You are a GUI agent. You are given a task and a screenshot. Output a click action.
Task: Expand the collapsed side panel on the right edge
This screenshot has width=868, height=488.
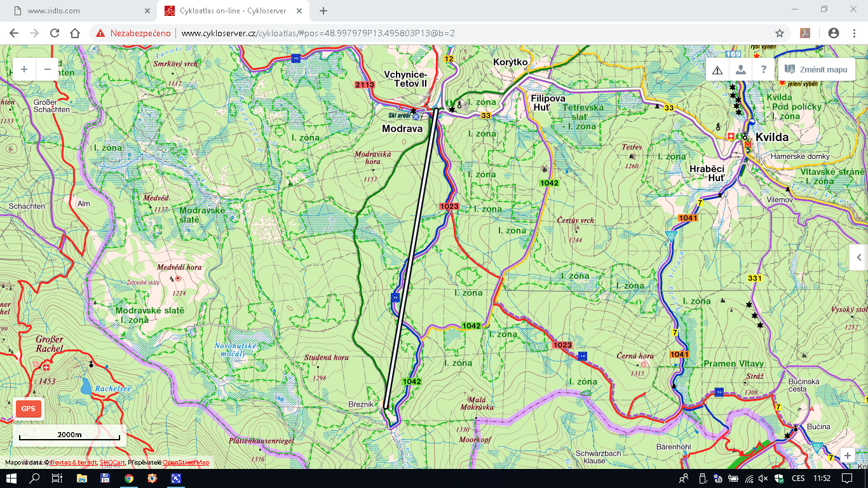pyautogui.click(x=859, y=257)
